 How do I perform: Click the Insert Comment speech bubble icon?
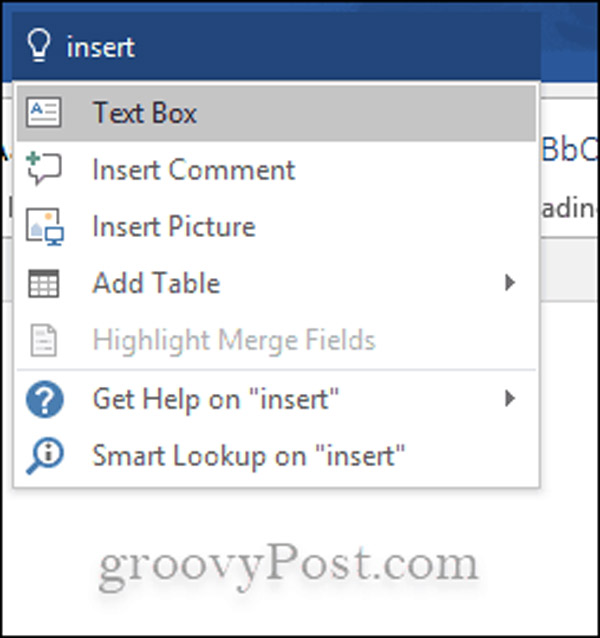tap(44, 168)
